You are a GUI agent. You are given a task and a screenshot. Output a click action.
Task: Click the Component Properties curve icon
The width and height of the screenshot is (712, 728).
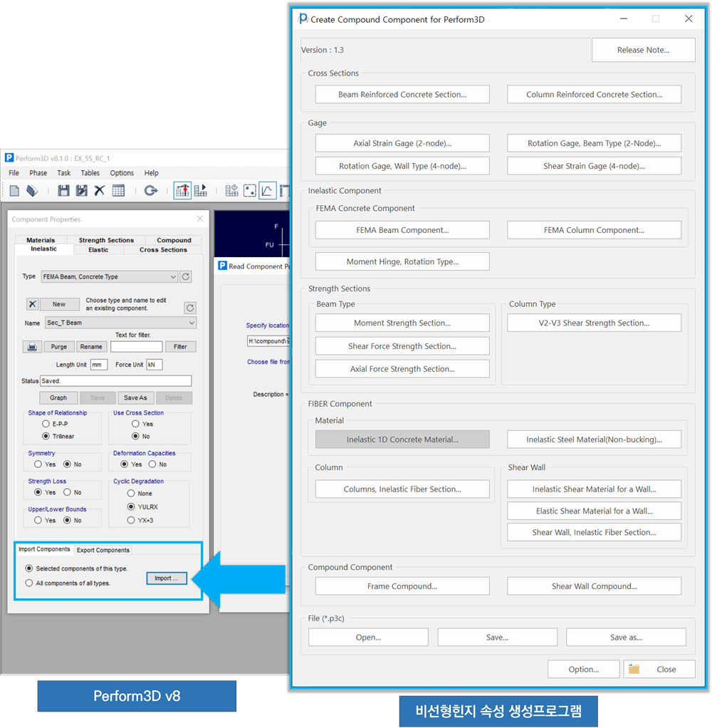point(268,190)
